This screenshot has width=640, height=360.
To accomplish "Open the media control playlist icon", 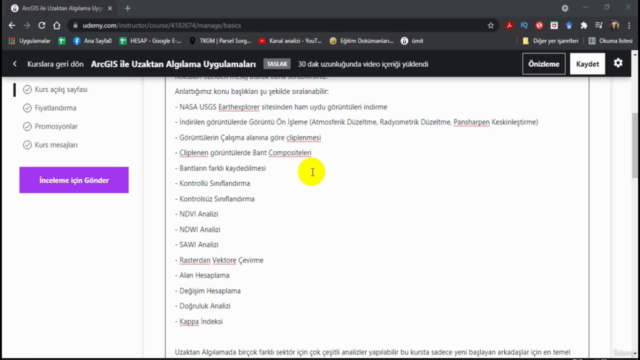I will (x=599, y=25).
